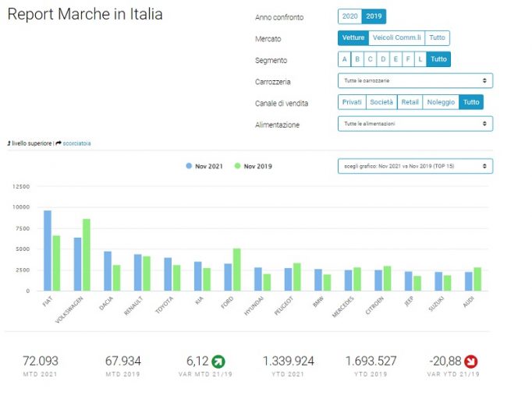
Task: Click the PEUGEOT axis label
Action: [x=284, y=305]
